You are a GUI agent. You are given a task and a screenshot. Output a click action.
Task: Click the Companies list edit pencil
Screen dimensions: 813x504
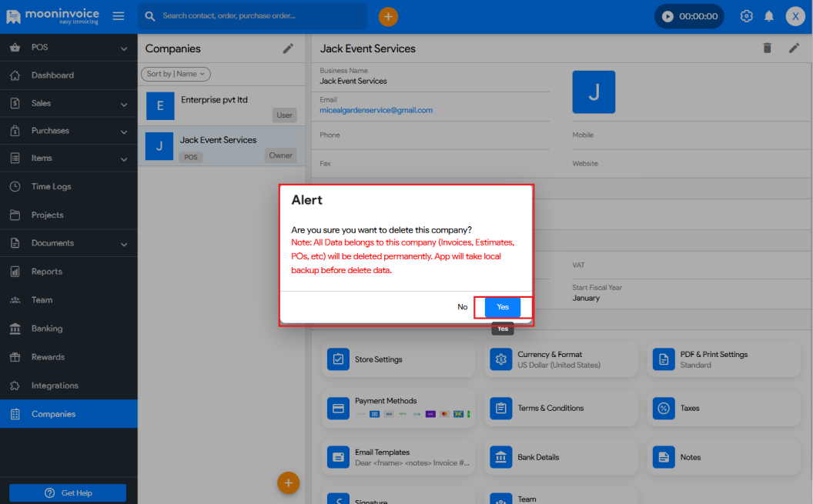coord(288,48)
